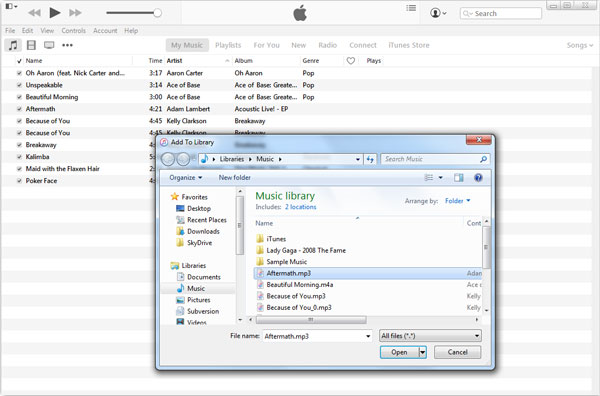Uncheck the Maid with the Flaxen Hair checkbox
This screenshot has width=600, height=396.
(19, 169)
